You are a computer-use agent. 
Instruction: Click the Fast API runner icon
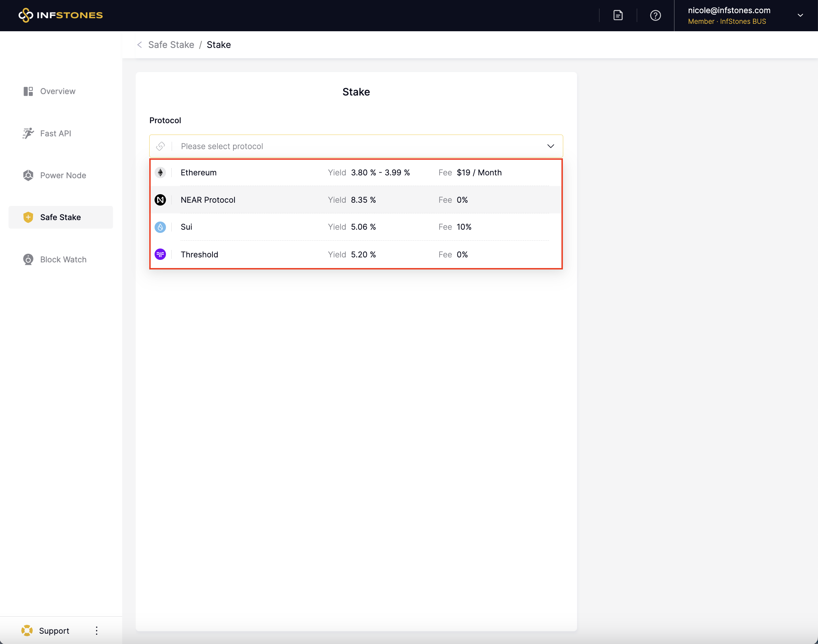28,133
